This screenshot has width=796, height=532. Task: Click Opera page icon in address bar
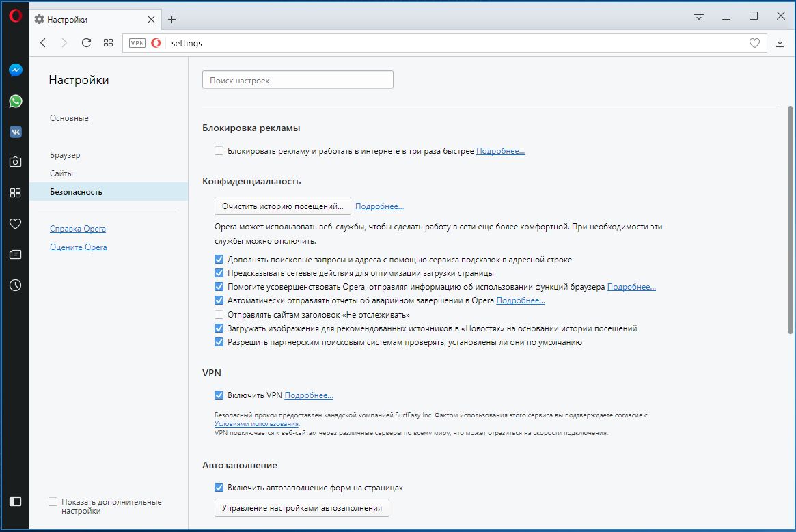(156, 43)
